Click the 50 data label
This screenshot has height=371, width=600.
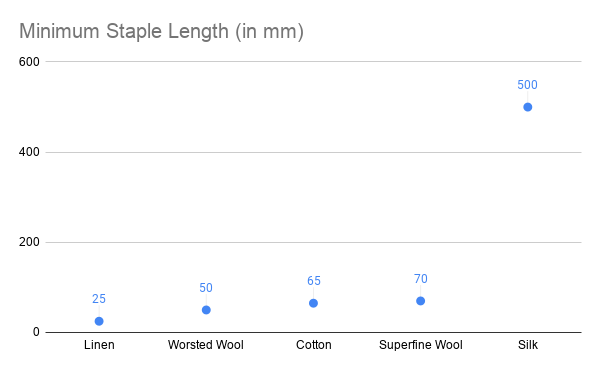(206, 288)
